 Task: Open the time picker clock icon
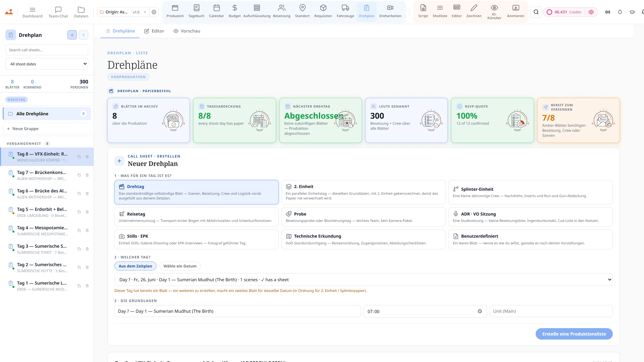480,311
